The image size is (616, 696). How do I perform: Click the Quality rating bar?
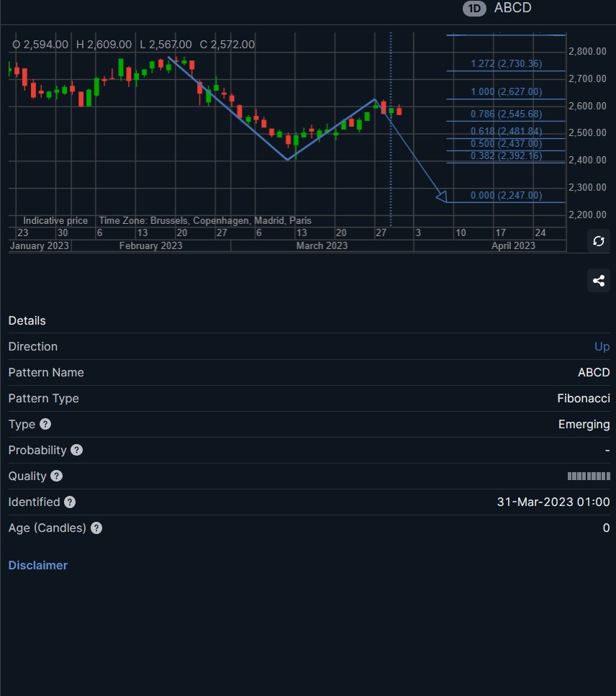point(589,476)
